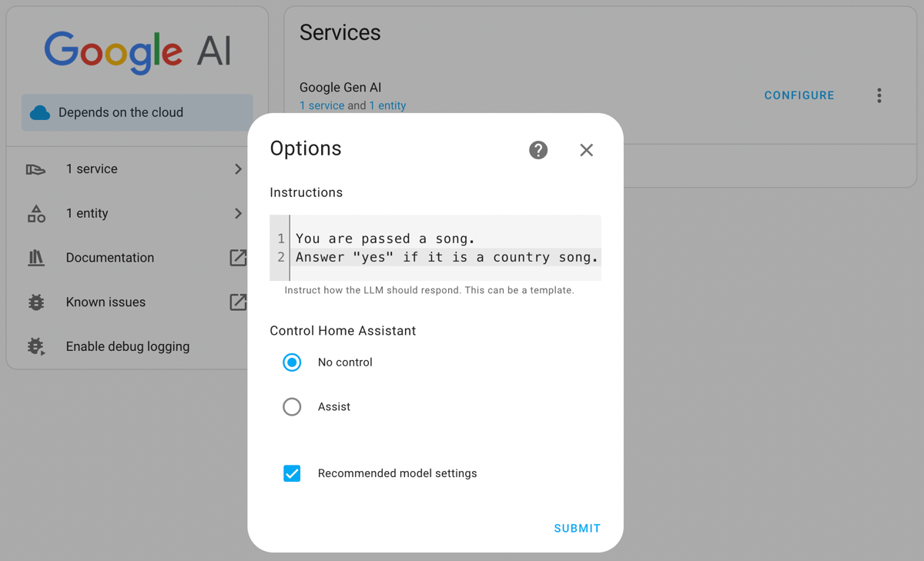Select the No control radio button
This screenshot has height=561, width=924.
coord(292,362)
